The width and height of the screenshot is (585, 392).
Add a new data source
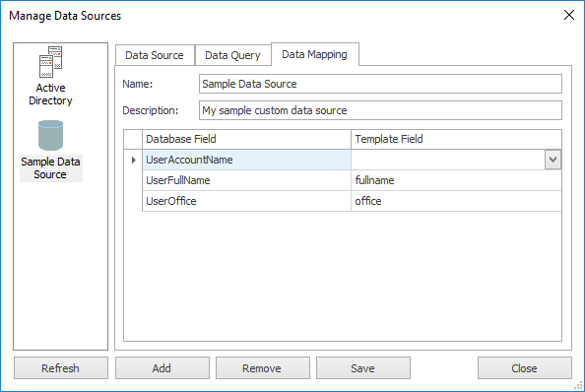pyautogui.click(x=162, y=368)
